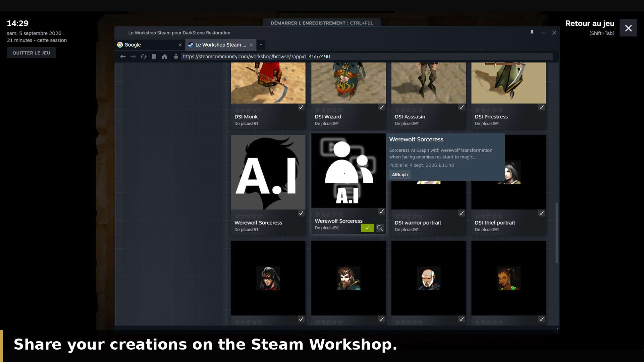Toggle the DSI thief portrait checkmark
Viewport: 644px width, 362px height.
coord(541,213)
